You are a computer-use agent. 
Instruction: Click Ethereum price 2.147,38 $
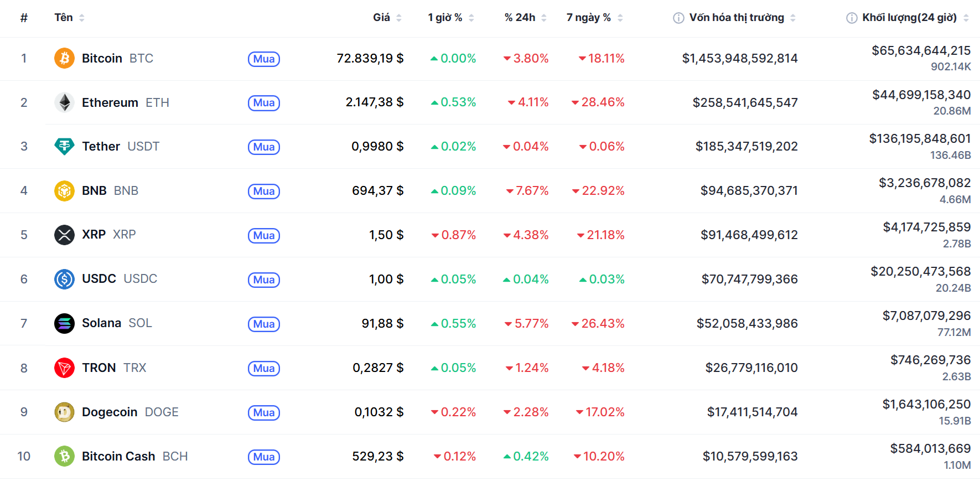click(375, 102)
